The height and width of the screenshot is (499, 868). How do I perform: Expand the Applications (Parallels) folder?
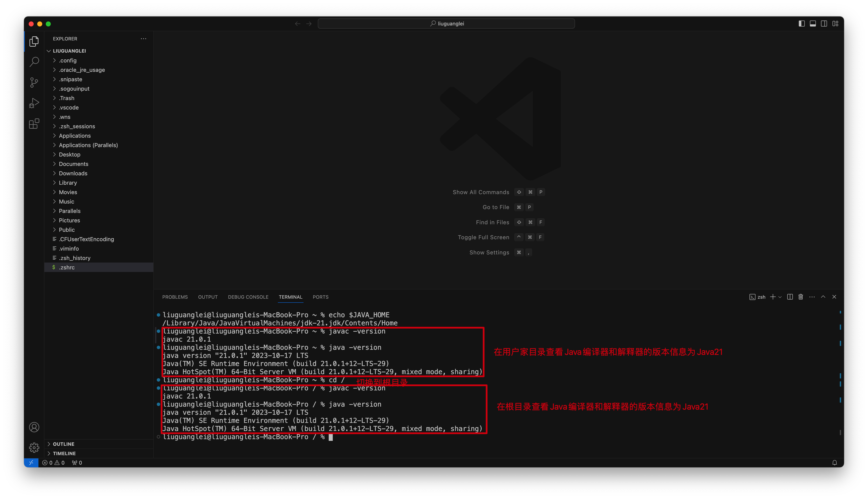coord(99,145)
